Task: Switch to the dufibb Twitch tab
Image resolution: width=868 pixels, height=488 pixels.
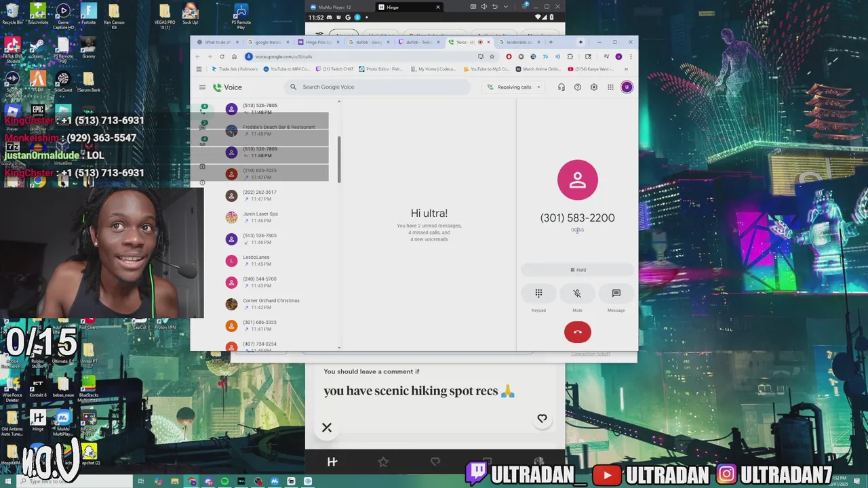Action: point(418,42)
